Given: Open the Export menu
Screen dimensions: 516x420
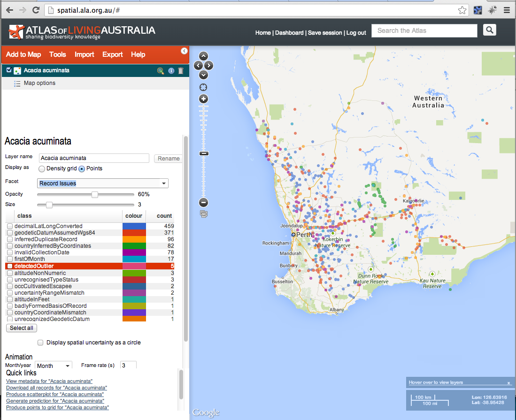Looking at the screenshot, I should click(x=112, y=54).
